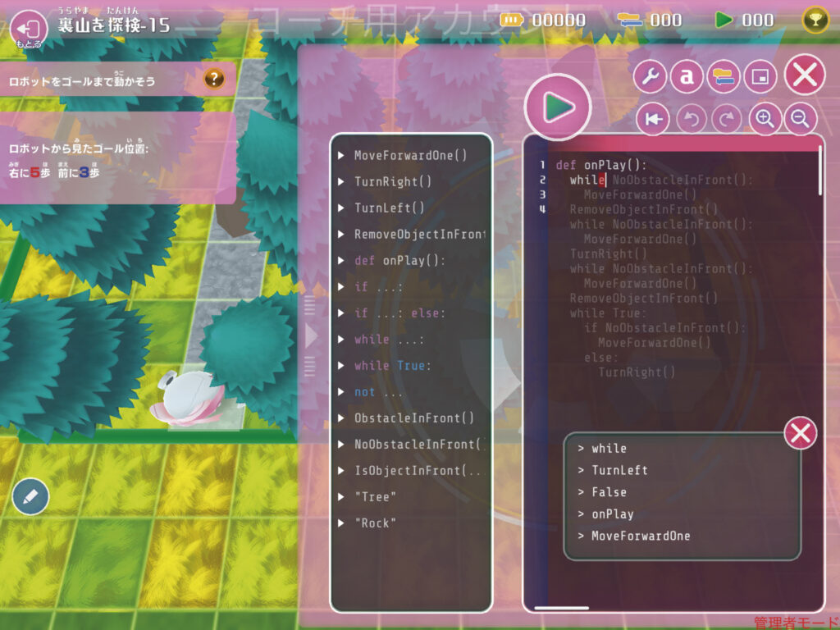Click the green Play run button
Screen dimensions: 840x630
558,107
